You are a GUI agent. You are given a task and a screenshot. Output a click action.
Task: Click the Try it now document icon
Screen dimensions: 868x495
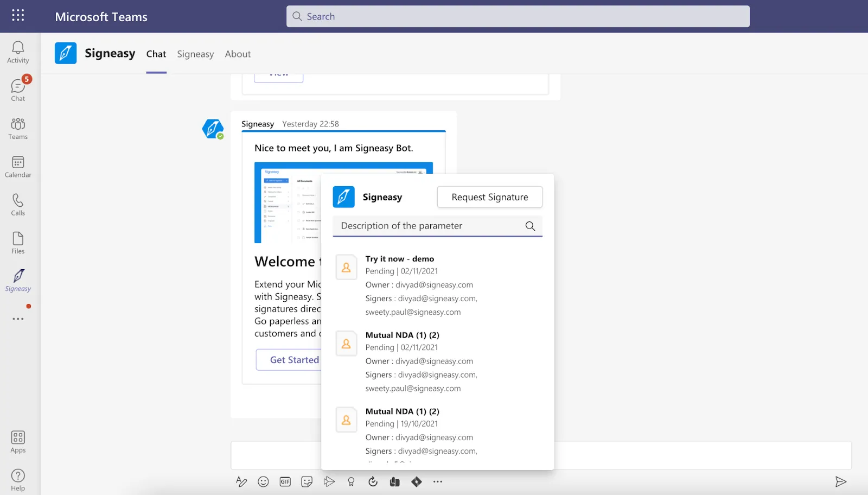tap(346, 268)
